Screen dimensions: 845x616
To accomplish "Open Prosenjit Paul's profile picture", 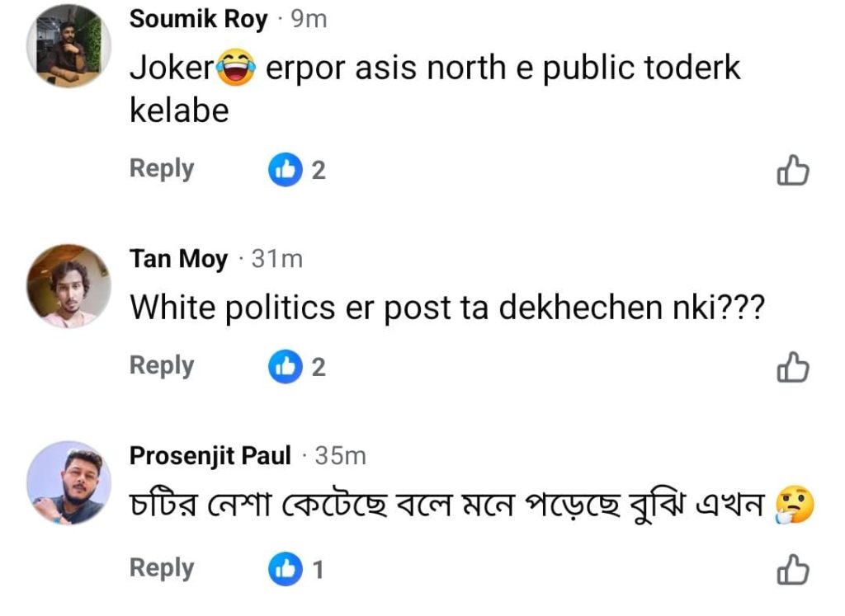I will click(x=69, y=483).
